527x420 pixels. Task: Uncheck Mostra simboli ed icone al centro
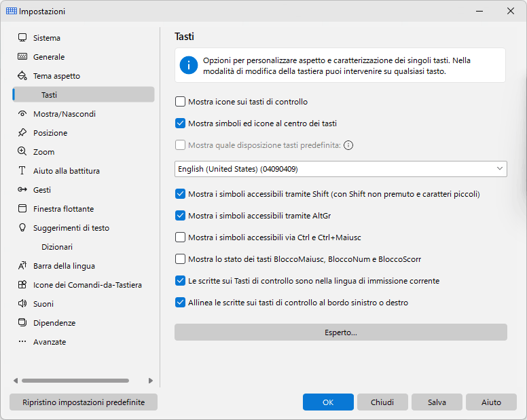pos(180,123)
